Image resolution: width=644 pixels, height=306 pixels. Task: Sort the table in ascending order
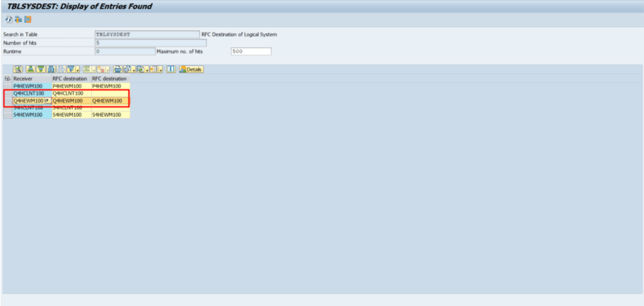[30, 69]
